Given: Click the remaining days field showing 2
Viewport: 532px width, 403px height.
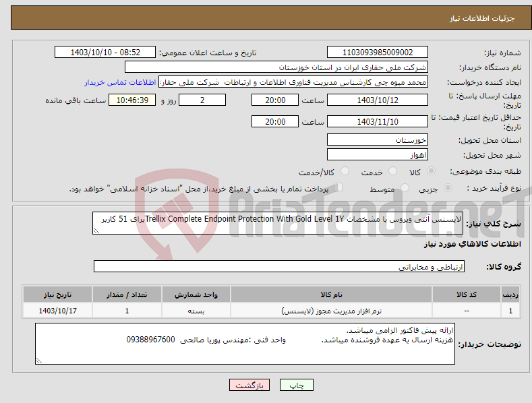Looking at the screenshot, I should (x=202, y=100).
